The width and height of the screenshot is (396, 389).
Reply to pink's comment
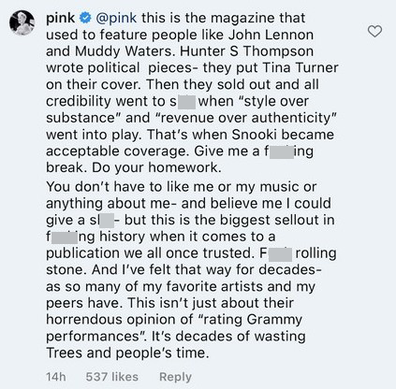coord(175,377)
